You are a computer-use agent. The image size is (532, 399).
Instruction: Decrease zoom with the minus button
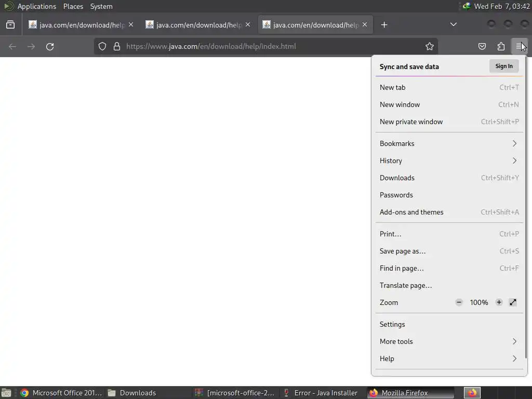pyautogui.click(x=459, y=302)
